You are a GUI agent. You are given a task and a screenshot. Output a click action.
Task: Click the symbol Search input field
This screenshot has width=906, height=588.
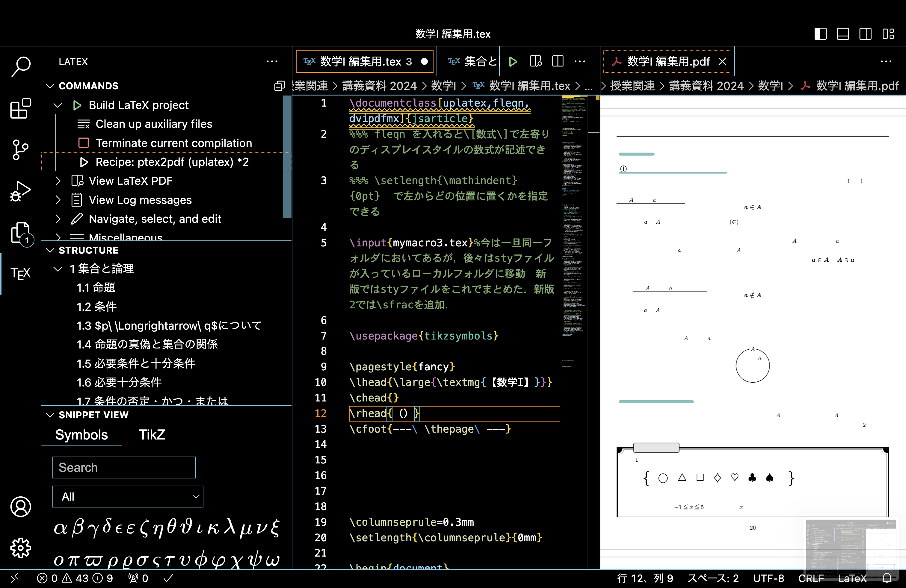point(124,467)
